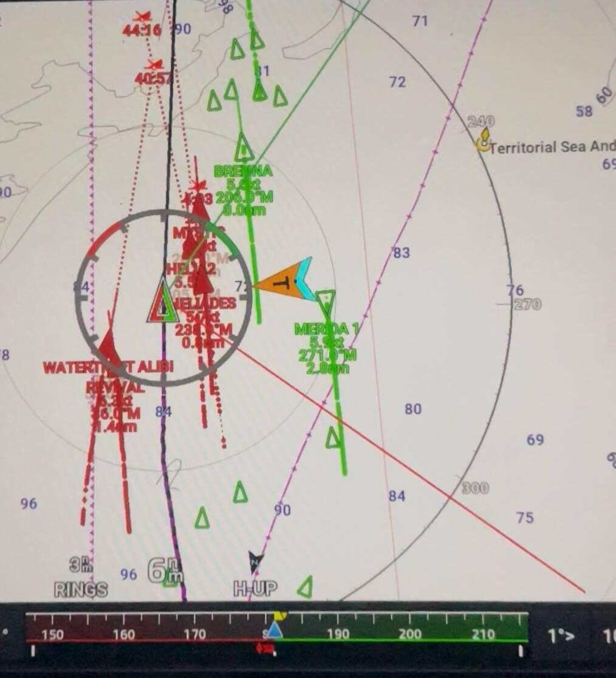The height and width of the screenshot is (678, 616).
Task: Select the yellow Territorial Sea marker icon
Action: click(484, 140)
